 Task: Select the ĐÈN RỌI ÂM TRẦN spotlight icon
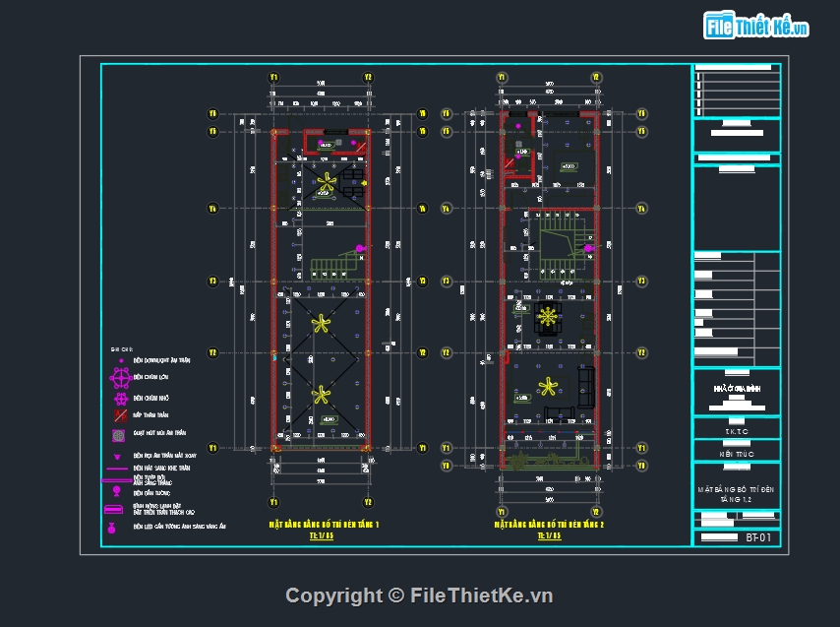(117, 457)
